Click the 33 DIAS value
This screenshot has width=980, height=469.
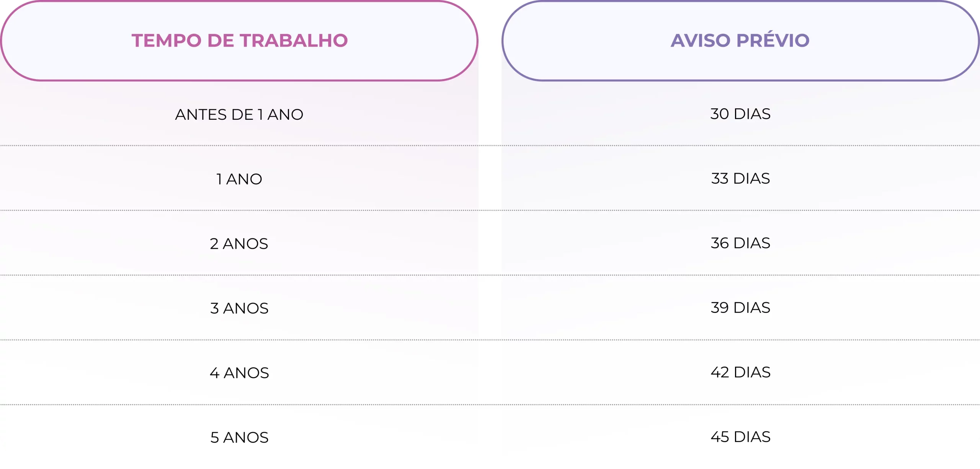[x=740, y=179]
